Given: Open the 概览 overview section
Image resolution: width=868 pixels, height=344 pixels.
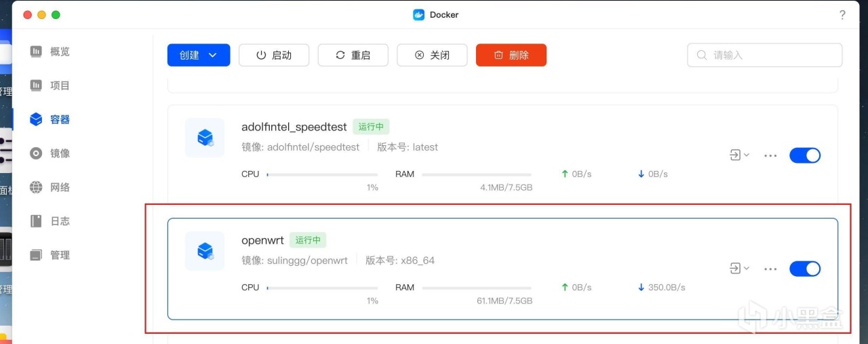Looking at the screenshot, I should pyautogui.click(x=50, y=52).
